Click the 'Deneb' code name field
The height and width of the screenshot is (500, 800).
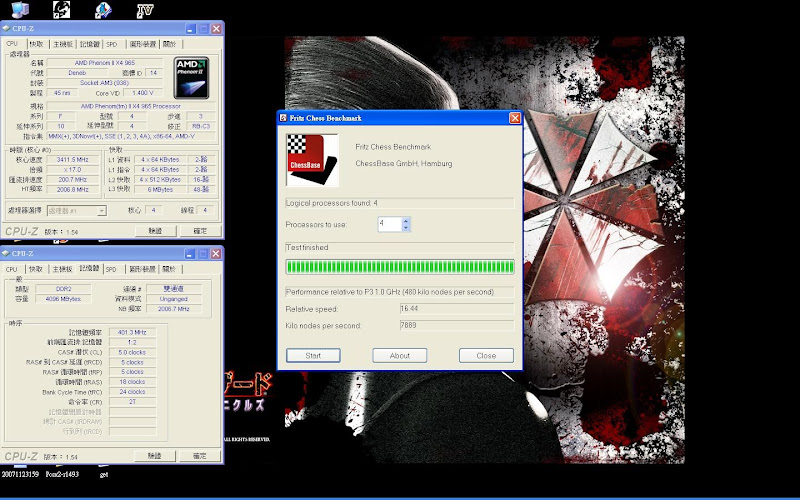77,73
